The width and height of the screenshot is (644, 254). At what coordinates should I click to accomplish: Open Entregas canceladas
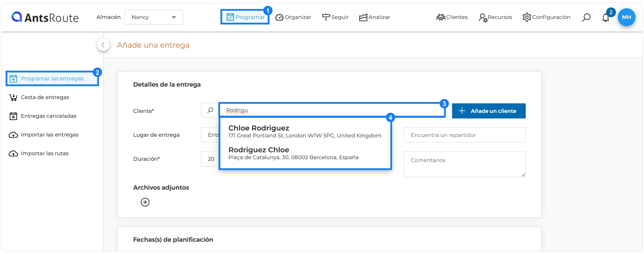tap(43, 116)
